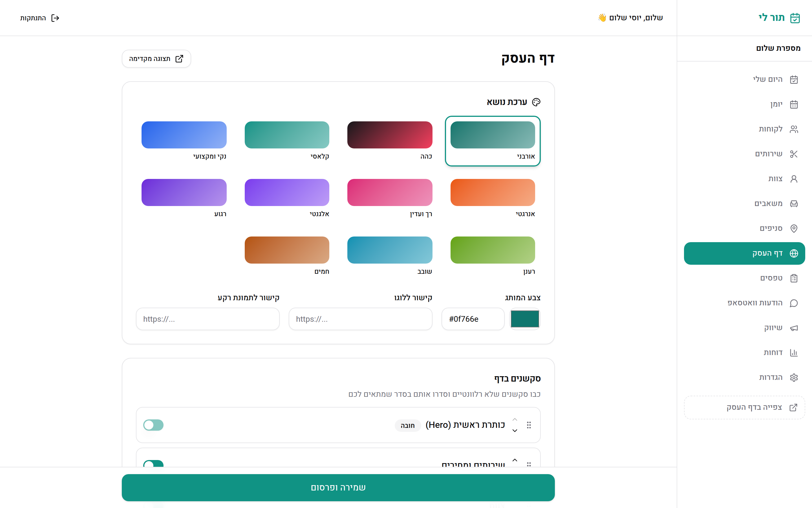Click the צפייה בדף העסק link

[744, 408]
